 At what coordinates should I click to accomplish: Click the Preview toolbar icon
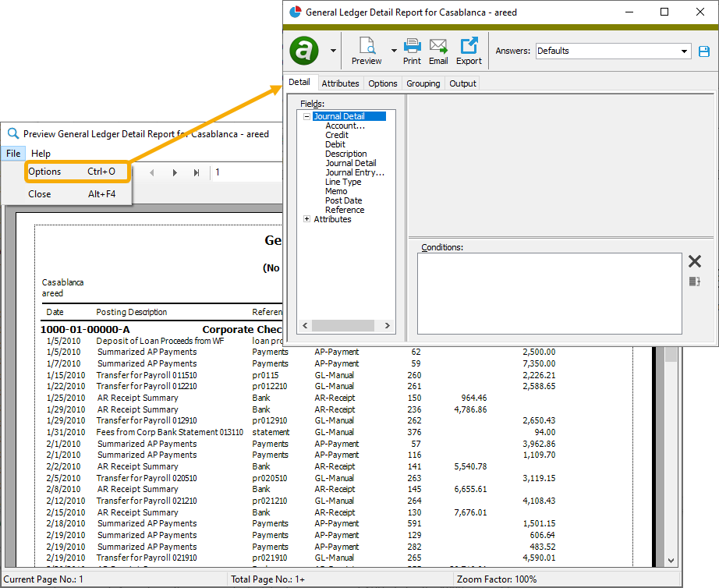tap(367, 51)
